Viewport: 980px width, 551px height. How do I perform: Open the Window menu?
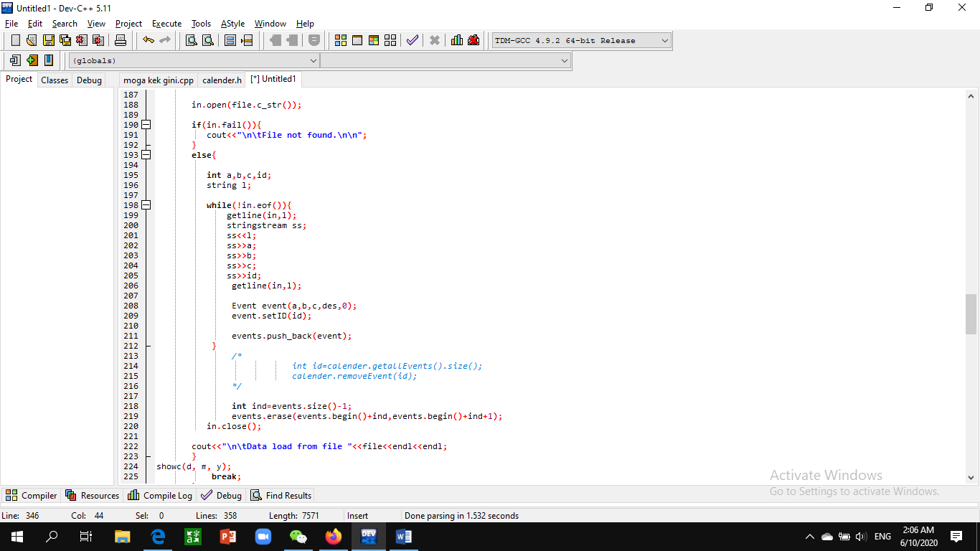coord(270,24)
